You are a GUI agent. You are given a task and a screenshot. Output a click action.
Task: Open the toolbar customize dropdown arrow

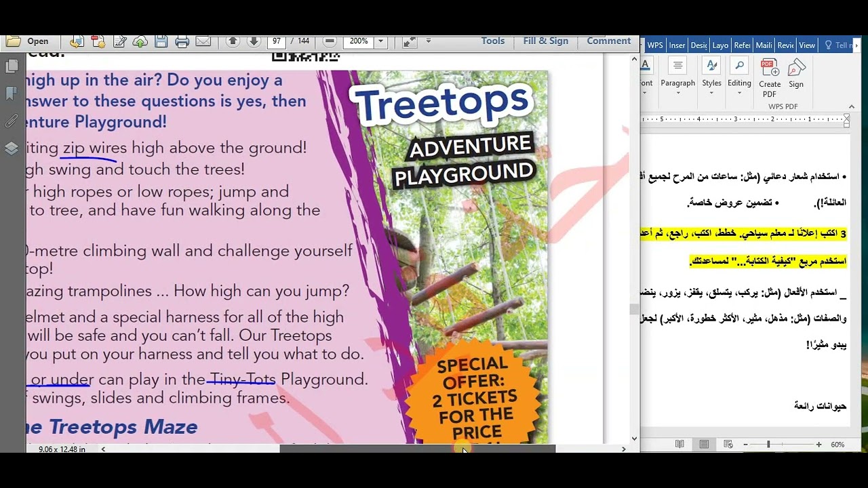coord(428,41)
